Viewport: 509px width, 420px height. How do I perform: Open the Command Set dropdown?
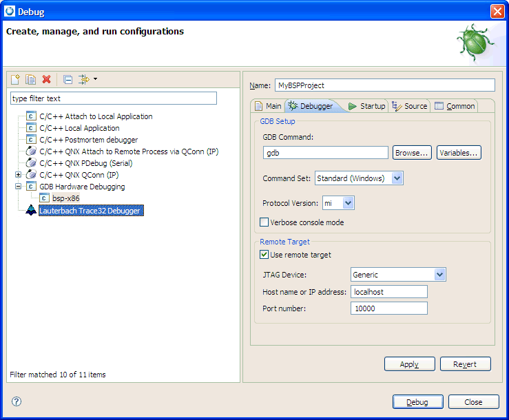tap(397, 178)
